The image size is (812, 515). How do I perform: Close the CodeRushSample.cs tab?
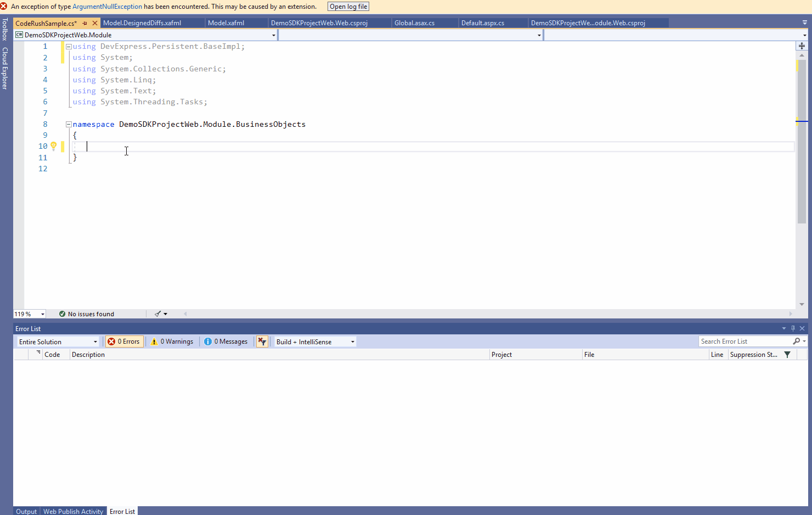pyautogui.click(x=95, y=23)
